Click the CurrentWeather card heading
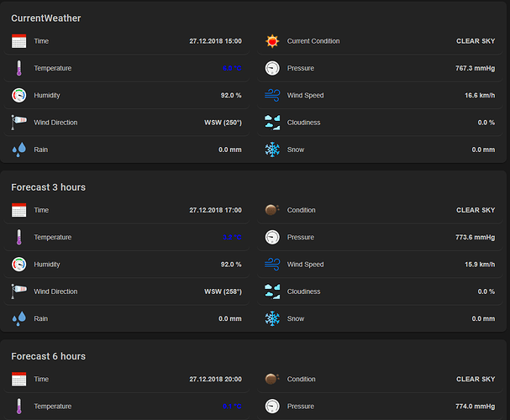Viewport: 510px width, 420px height. 46,18
